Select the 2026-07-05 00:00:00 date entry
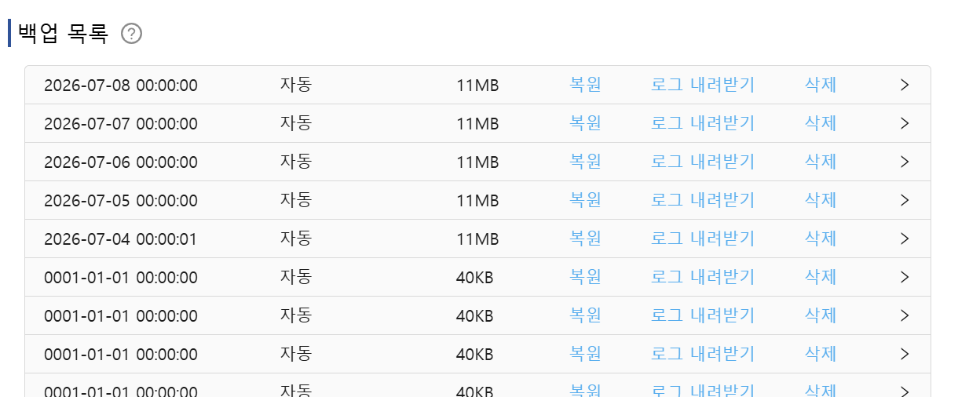 pyautogui.click(x=121, y=201)
